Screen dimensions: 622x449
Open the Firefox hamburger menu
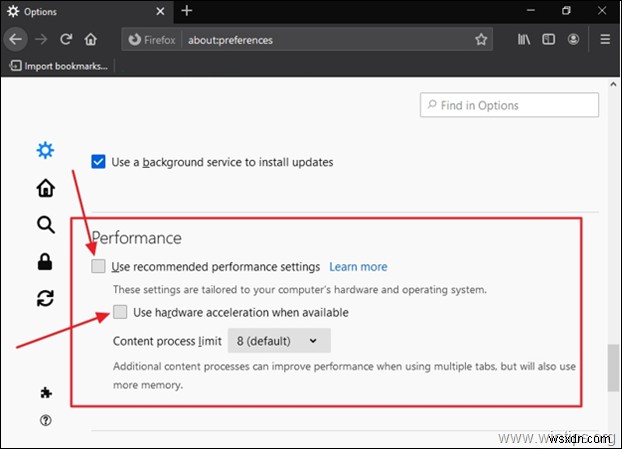(605, 40)
